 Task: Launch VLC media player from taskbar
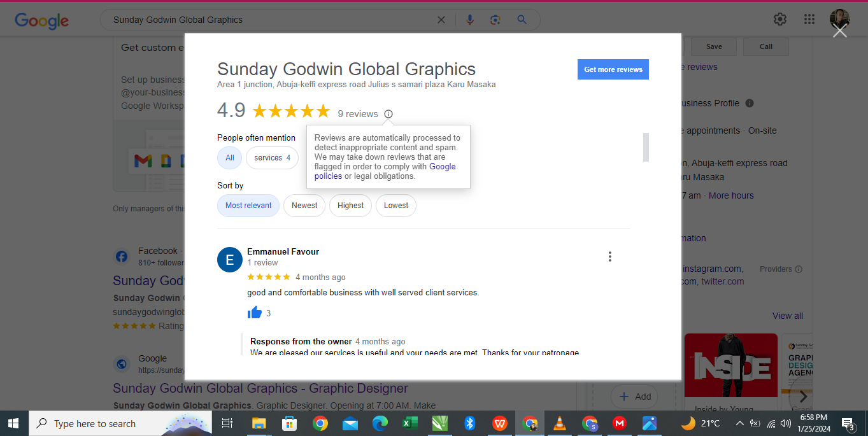(x=560, y=423)
